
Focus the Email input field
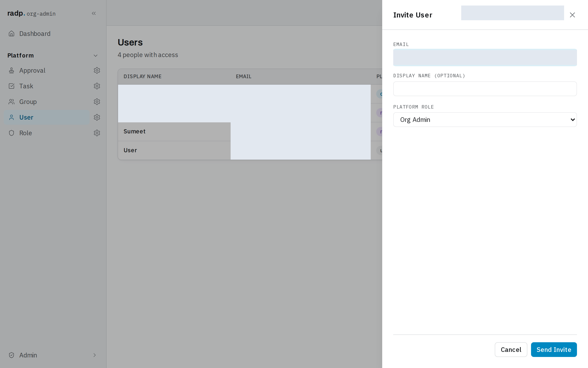485,57
